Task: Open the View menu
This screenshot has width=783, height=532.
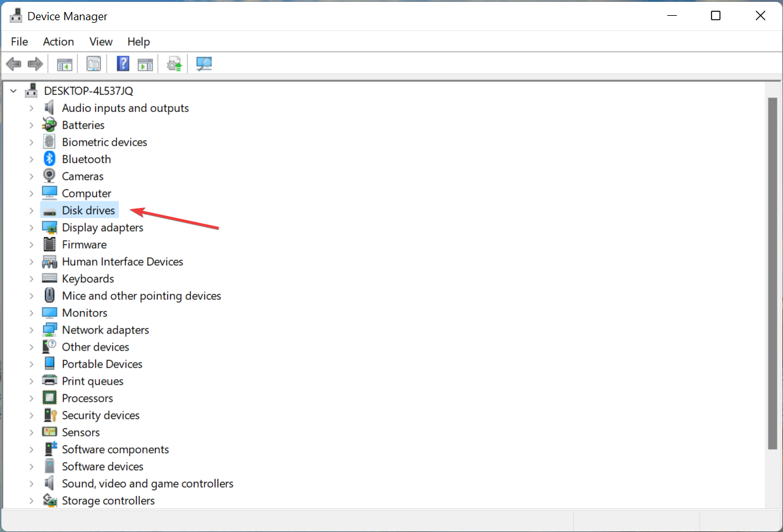Action: pyautogui.click(x=100, y=42)
